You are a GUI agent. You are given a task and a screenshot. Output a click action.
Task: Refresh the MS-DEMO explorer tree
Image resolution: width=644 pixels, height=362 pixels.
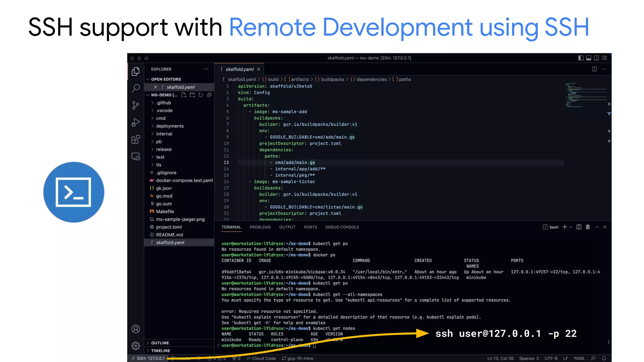(x=201, y=95)
